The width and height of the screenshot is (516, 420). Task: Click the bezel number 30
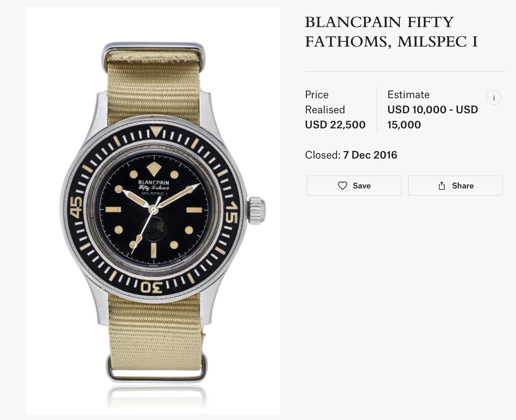152,287
